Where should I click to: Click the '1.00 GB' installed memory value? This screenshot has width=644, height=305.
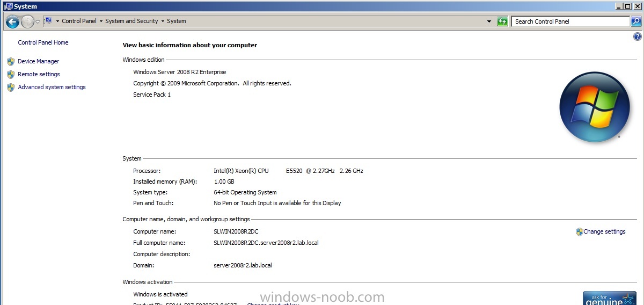pyautogui.click(x=224, y=181)
